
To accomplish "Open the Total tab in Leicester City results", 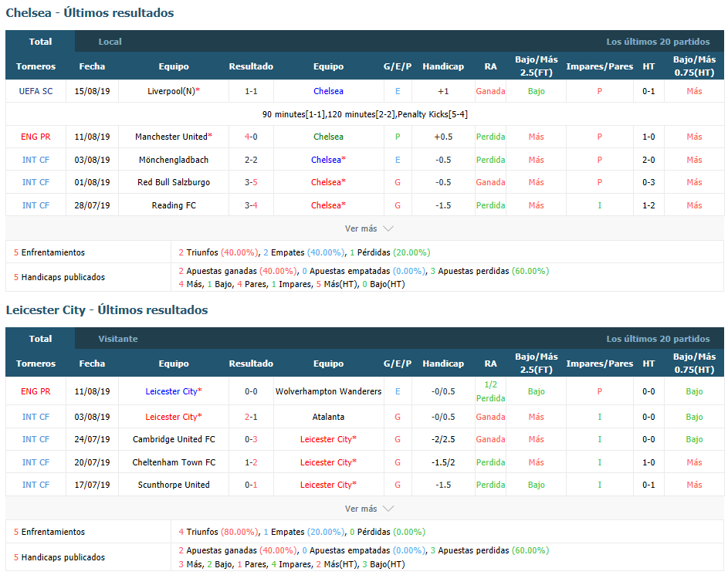I will coord(40,338).
